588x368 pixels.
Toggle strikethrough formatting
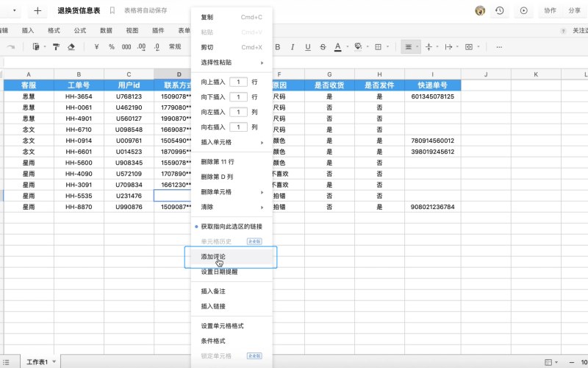tap(323, 47)
